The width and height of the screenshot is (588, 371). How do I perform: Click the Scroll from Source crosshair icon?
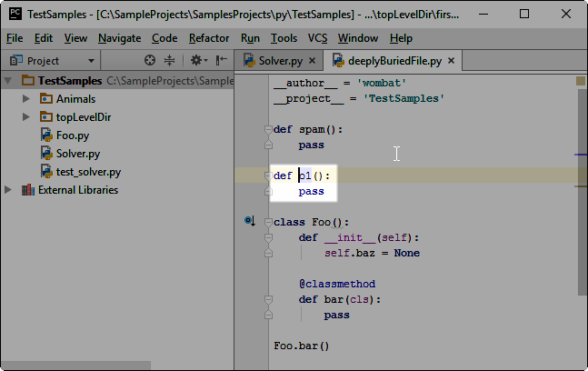click(x=150, y=61)
